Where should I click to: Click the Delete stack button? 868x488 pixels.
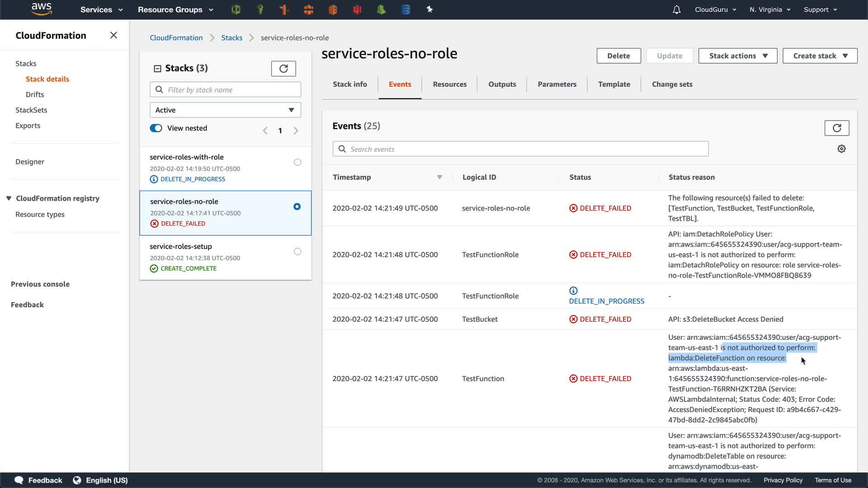pyautogui.click(x=618, y=56)
